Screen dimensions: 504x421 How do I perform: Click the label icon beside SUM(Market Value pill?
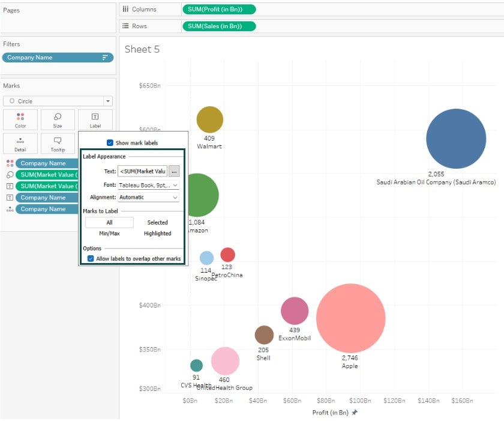click(10, 186)
